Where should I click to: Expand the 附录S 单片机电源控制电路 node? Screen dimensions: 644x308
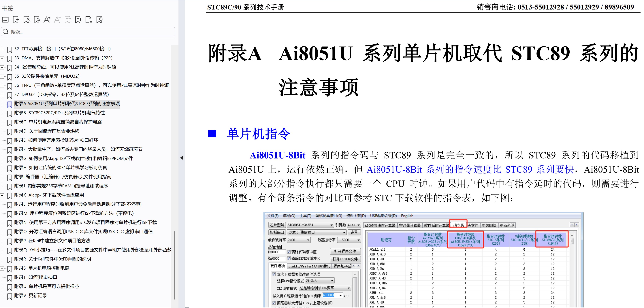(2, 268)
